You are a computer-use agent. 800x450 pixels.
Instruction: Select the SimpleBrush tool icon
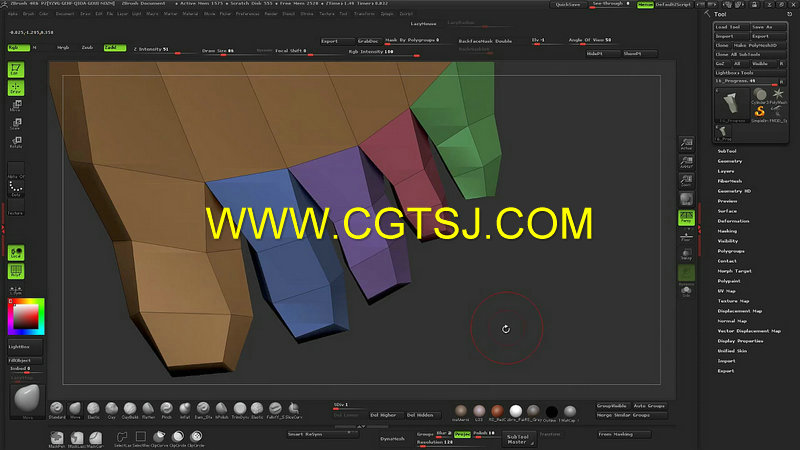pos(760,113)
